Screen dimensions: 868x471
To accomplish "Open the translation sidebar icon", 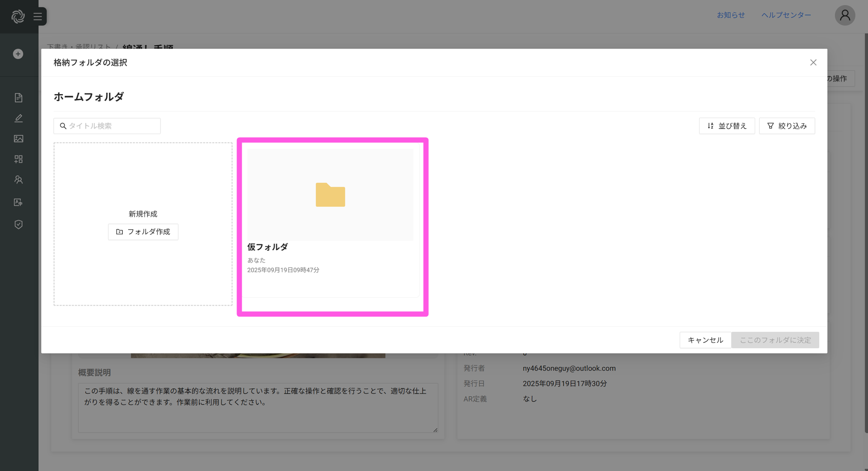I will tap(18, 202).
